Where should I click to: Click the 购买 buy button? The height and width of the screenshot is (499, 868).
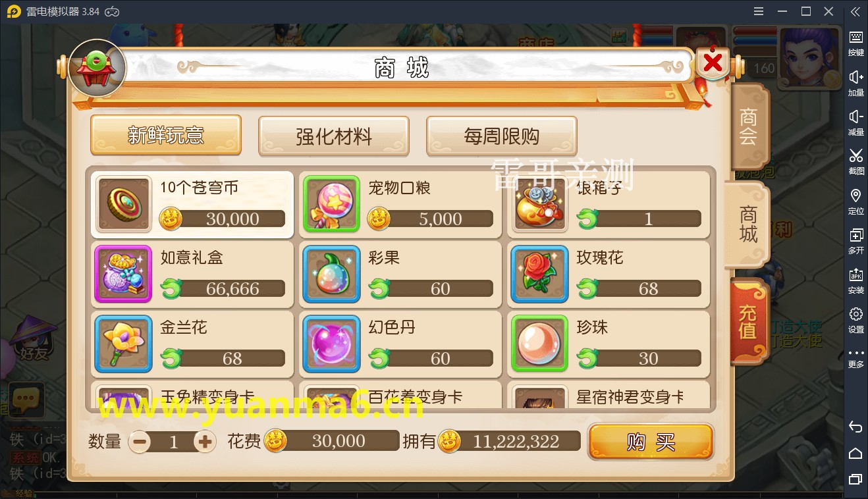pyautogui.click(x=651, y=442)
